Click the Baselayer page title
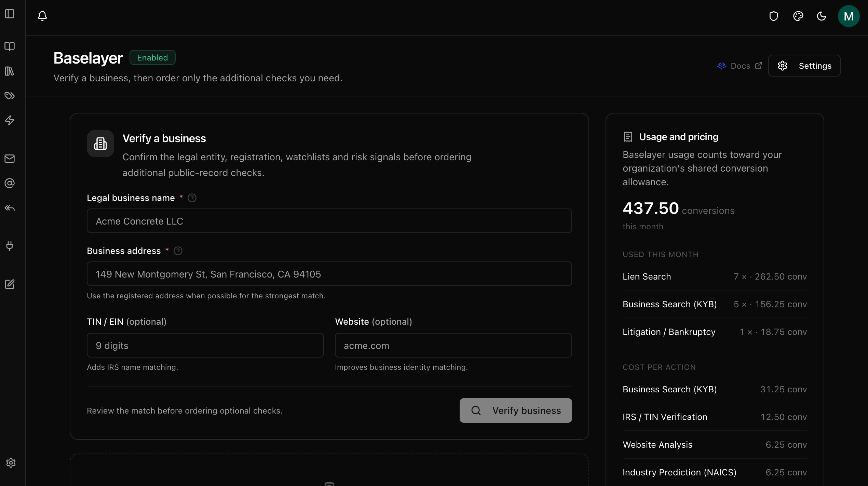Image resolution: width=868 pixels, height=486 pixels. [88, 58]
